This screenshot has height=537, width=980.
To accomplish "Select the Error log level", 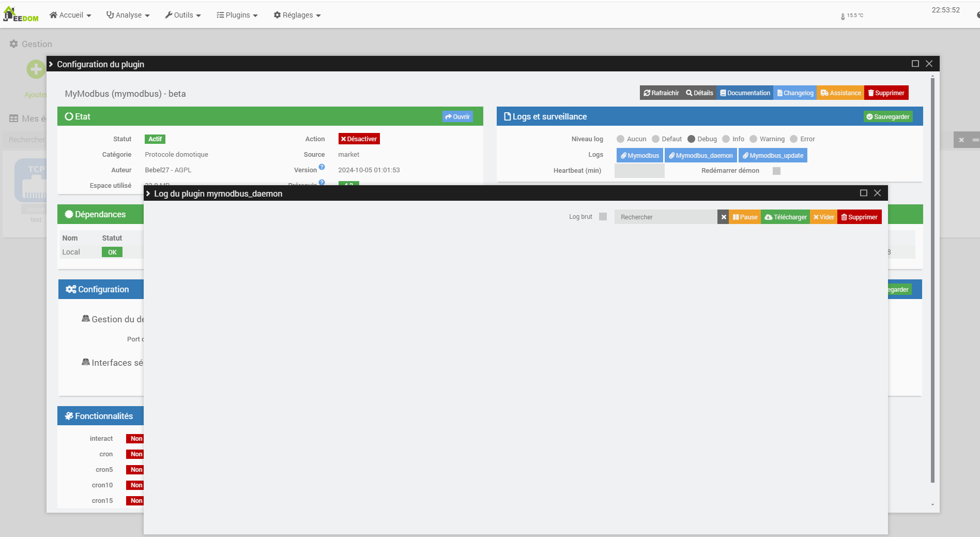I will click(x=793, y=139).
